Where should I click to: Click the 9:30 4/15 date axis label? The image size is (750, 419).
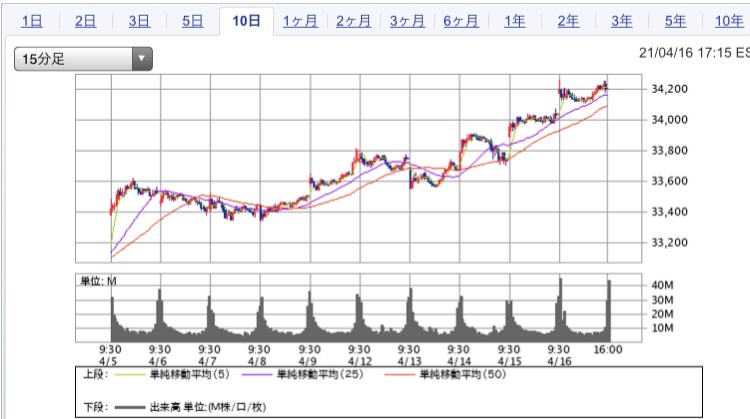[508, 355]
